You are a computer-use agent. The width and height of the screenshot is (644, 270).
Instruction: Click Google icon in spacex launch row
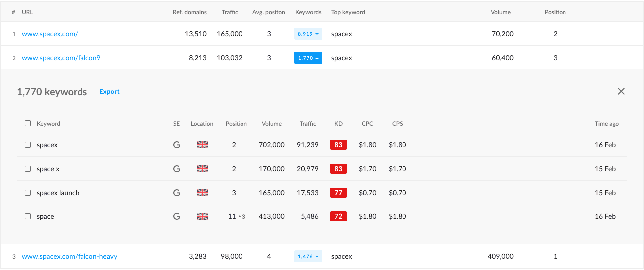(176, 193)
